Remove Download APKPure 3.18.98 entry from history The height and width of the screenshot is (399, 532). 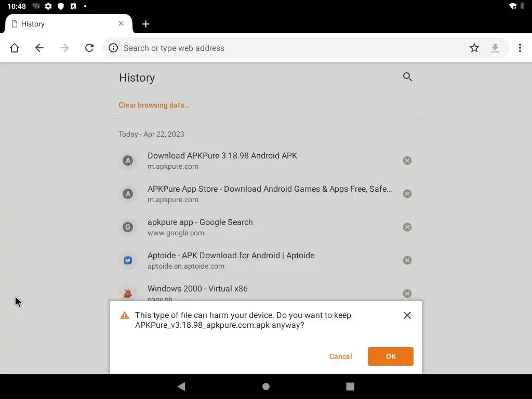[x=407, y=161]
